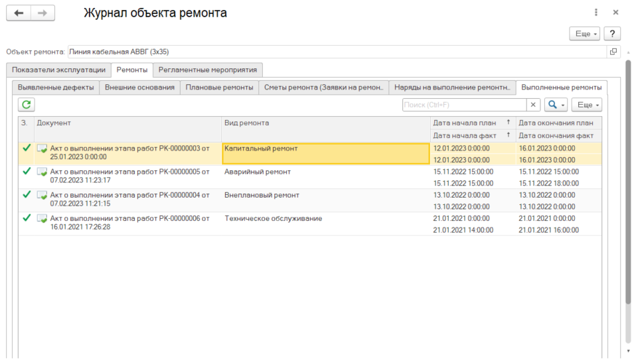The image size is (632, 364).
Task: Close the Журнал объекта ремонта window
Action: 615,13
